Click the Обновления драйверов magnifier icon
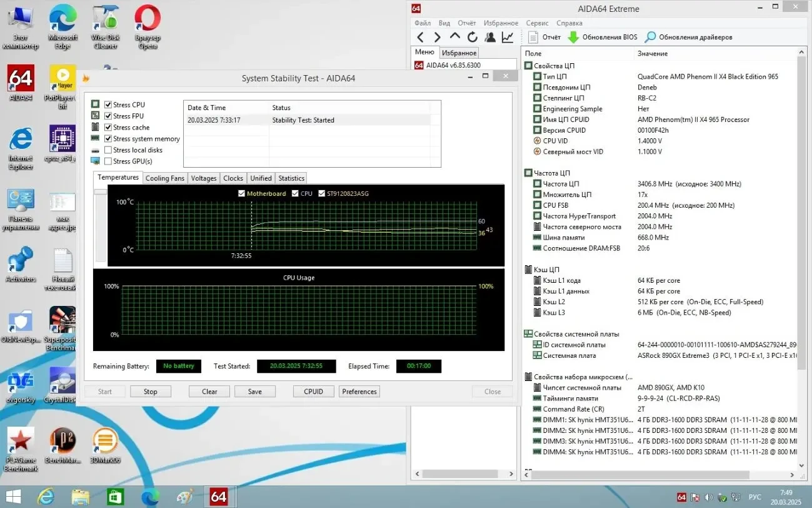The height and width of the screenshot is (508, 812). point(650,37)
